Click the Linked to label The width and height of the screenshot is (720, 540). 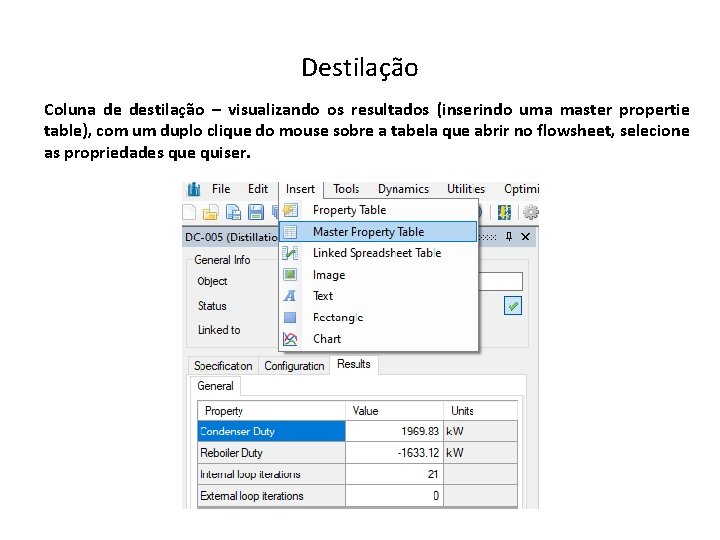click(x=219, y=330)
